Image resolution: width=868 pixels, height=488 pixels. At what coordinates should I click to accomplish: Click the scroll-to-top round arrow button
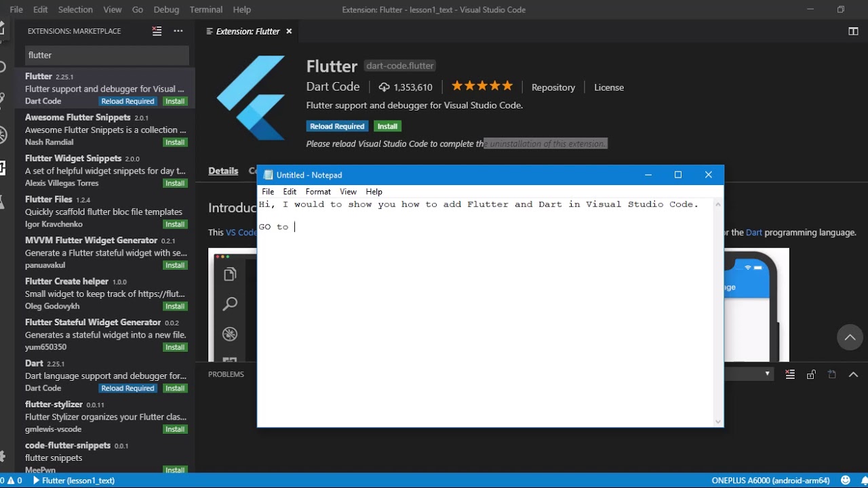850,337
